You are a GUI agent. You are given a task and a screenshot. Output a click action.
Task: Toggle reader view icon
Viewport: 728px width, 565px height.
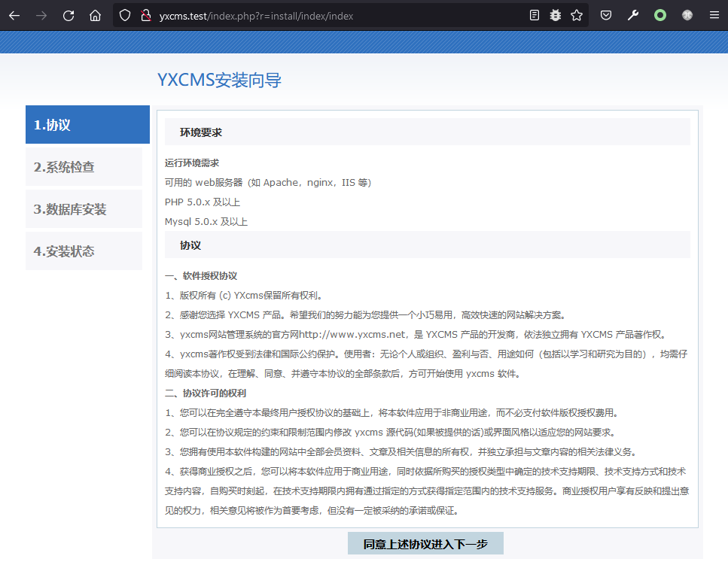[535, 15]
